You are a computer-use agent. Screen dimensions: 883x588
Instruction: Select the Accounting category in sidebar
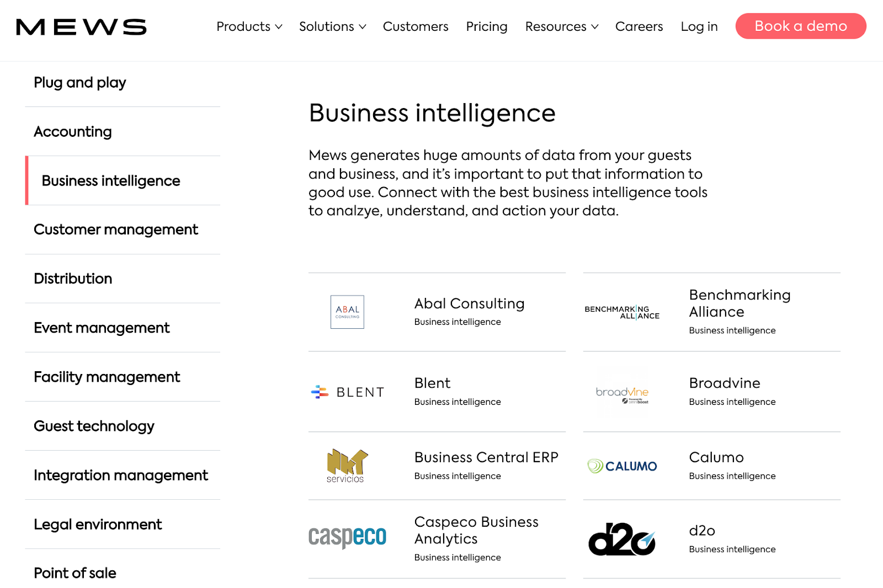[123, 131]
